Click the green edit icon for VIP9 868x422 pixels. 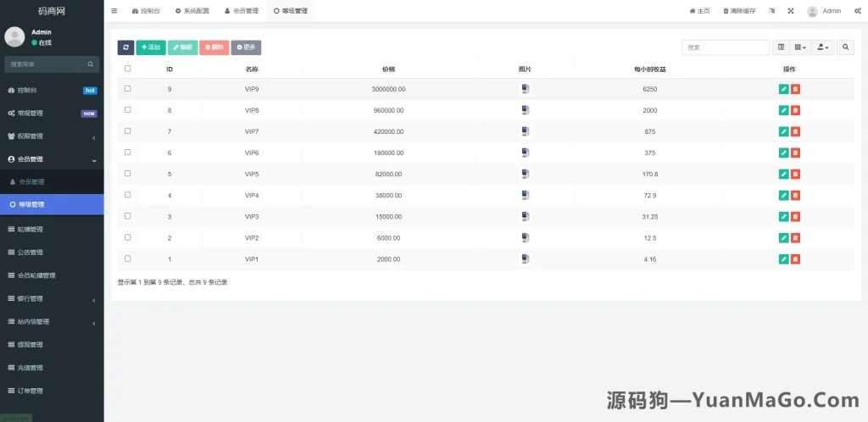(783, 89)
